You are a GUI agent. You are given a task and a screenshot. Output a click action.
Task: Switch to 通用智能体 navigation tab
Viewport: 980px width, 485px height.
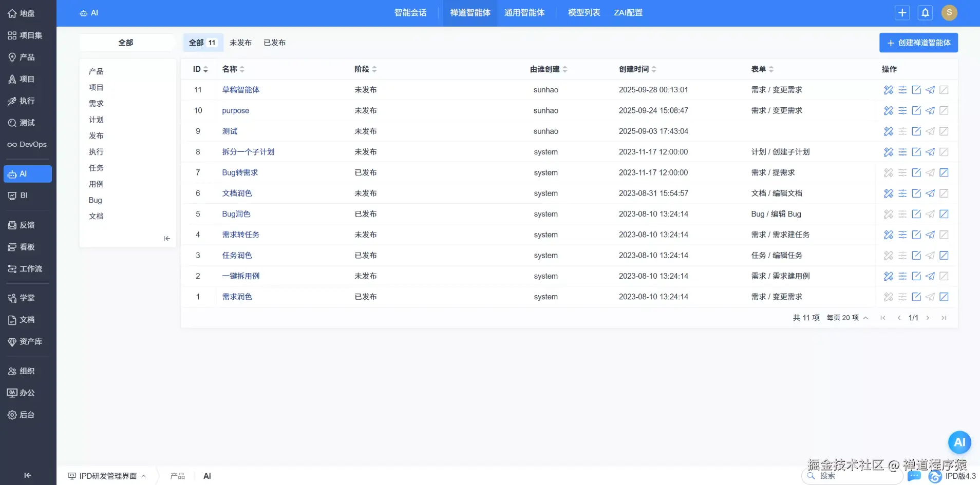click(525, 12)
